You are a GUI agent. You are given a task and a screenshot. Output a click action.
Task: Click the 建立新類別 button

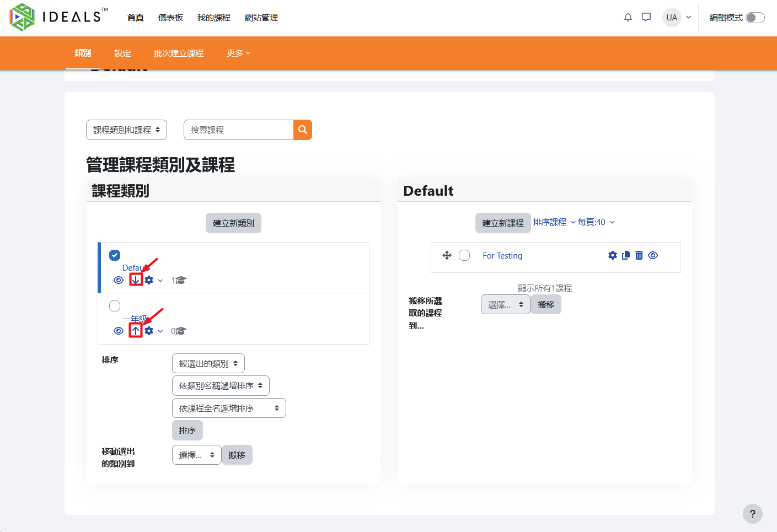point(233,223)
